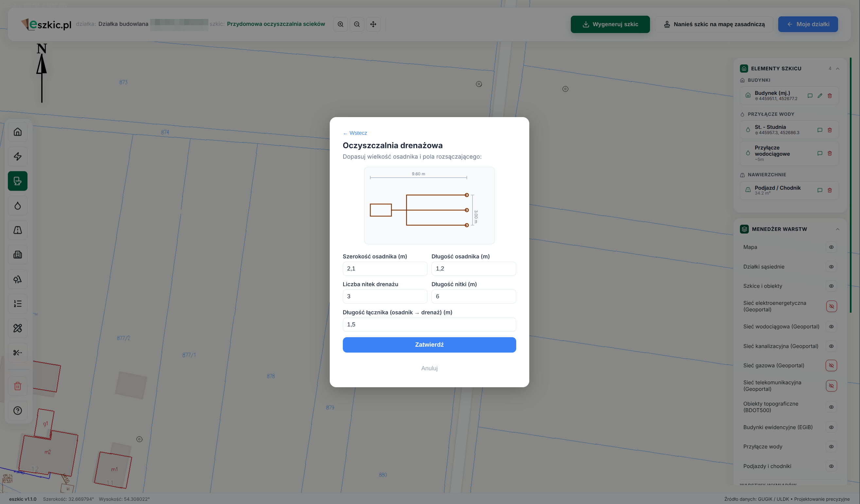This screenshot has height=504, width=860.
Task: Collapse the Elementy szkicu panel
Action: 837,69
